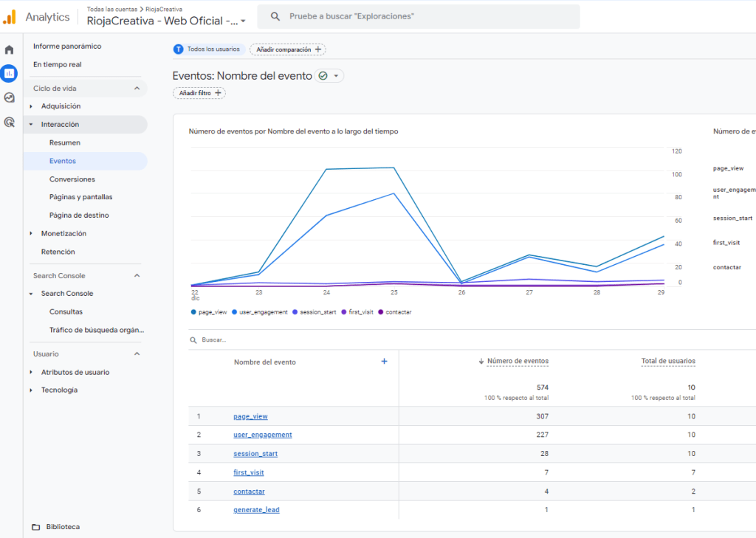
Task: Open Consultas under Search Console
Action: click(x=66, y=312)
